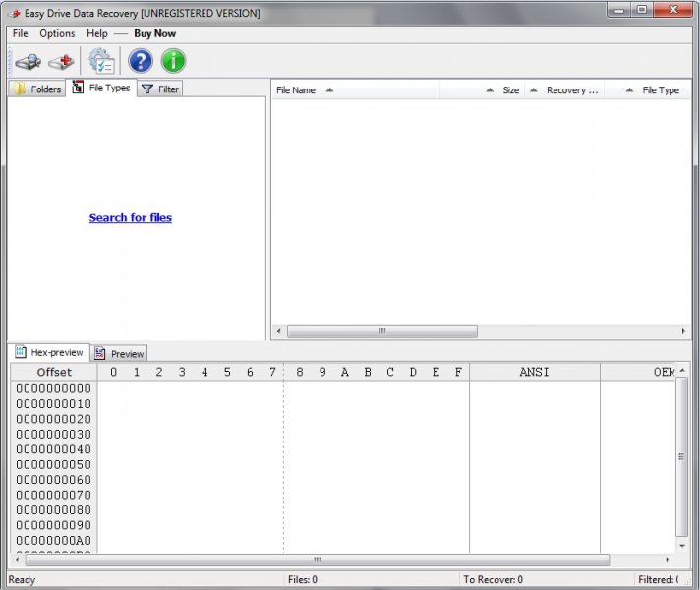
Task: Click file list horizontal scrollbar thumb
Action: [382, 331]
